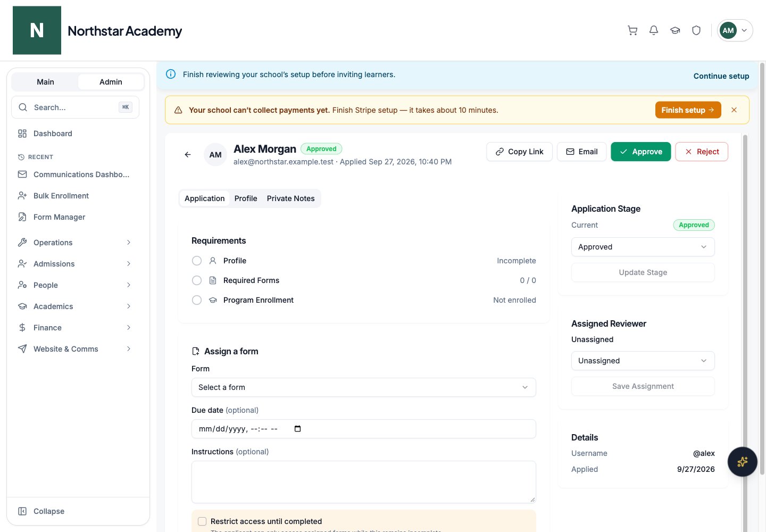766x532 pixels.
Task: Click the Finish setup button
Action: [688, 110]
